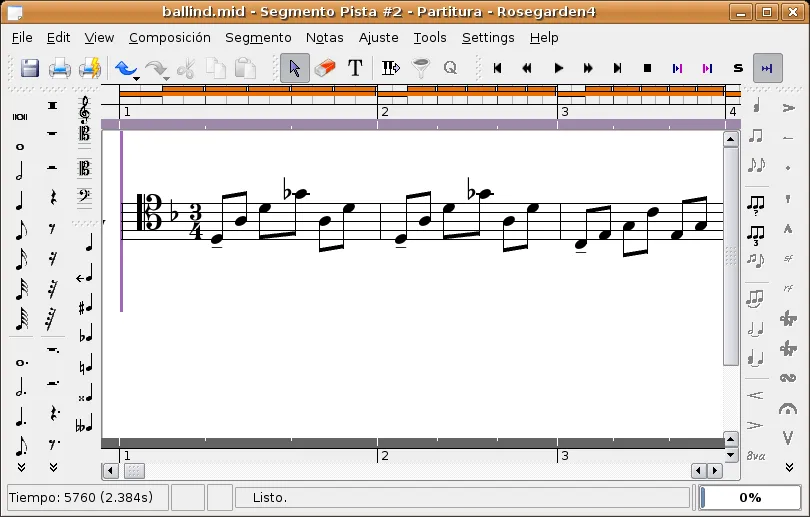Image resolution: width=810 pixels, height=517 pixels.
Task: Click bar 3 marker in bottom ruler
Action: coord(565,456)
